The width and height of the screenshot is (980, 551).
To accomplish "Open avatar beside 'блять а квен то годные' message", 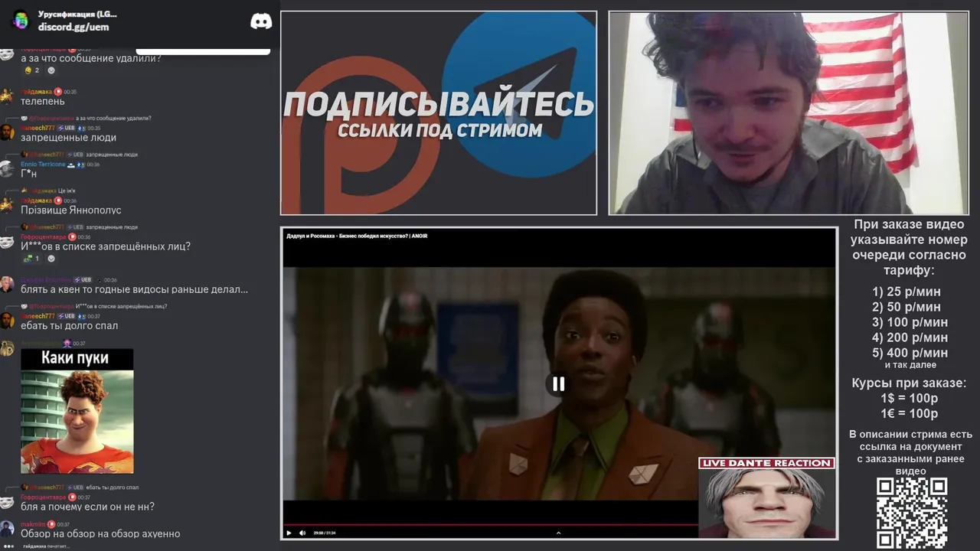I will point(7,284).
